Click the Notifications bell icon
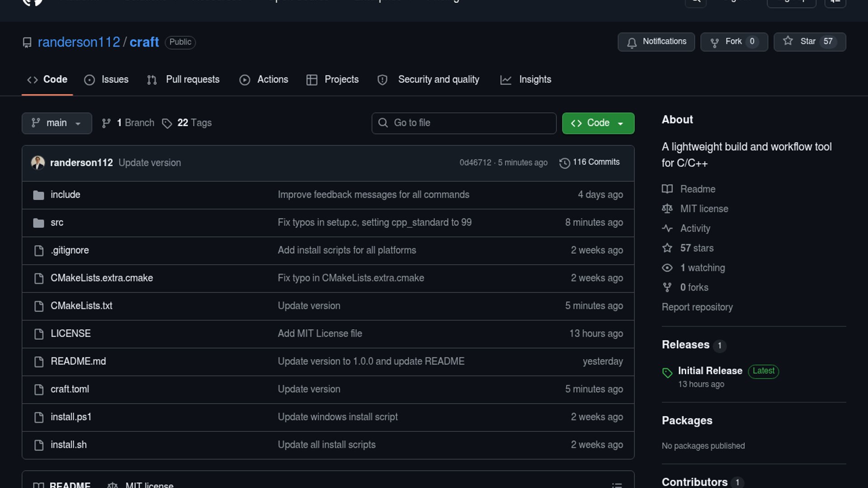Viewport: 868px width, 488px height. [632, 42]
